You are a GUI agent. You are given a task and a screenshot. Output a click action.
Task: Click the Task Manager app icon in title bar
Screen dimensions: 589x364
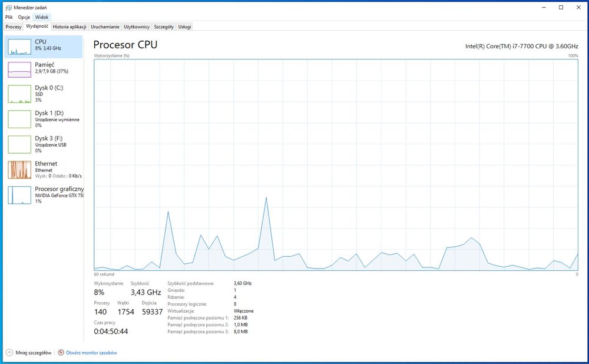click(x=9, y=8)
